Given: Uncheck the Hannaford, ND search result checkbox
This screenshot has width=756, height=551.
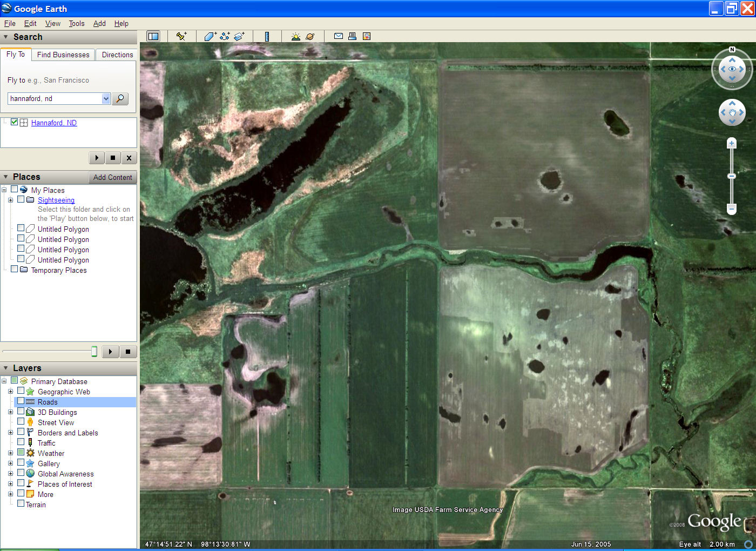Looking at the screenshot, I should pos(15,122).
